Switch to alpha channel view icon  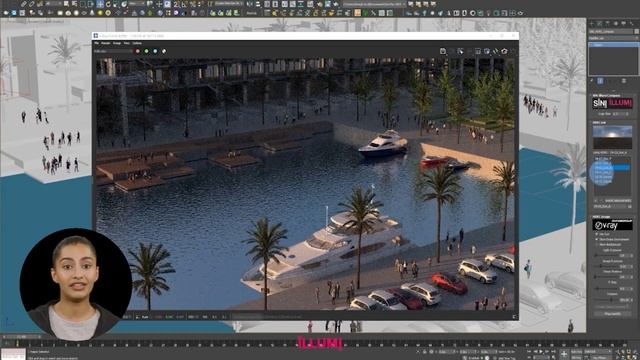[x=164, y=51]
